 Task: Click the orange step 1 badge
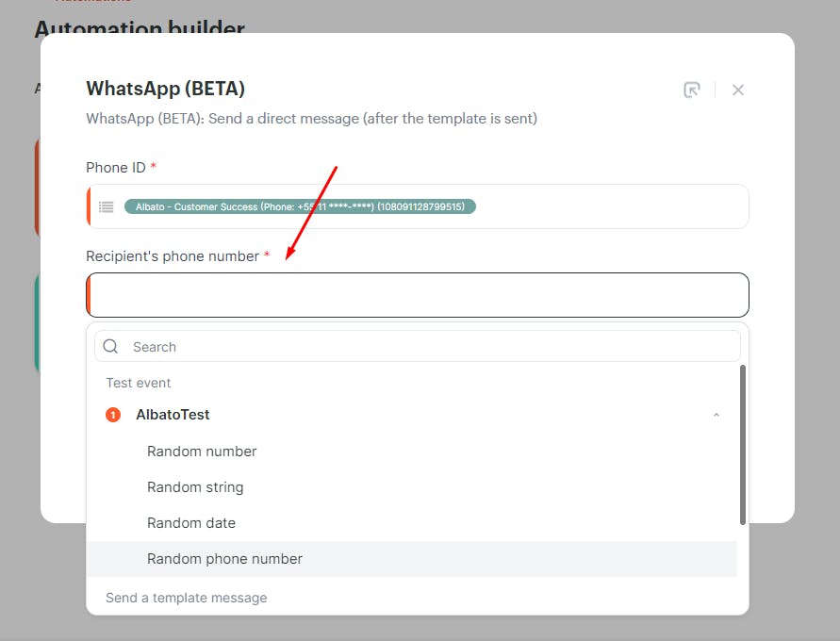[113, 415]
